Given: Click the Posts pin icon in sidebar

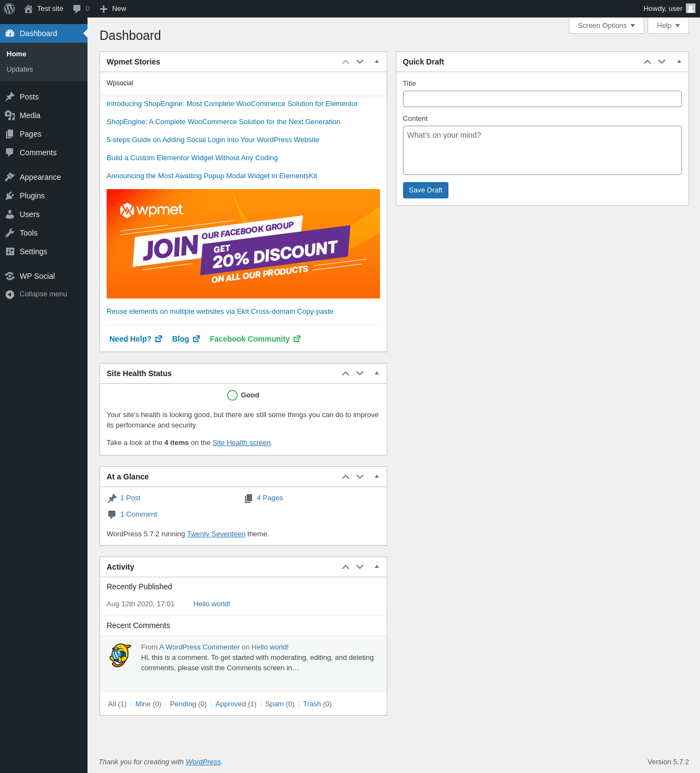Looking at the screenshot, I should click(x=10, y=97).
